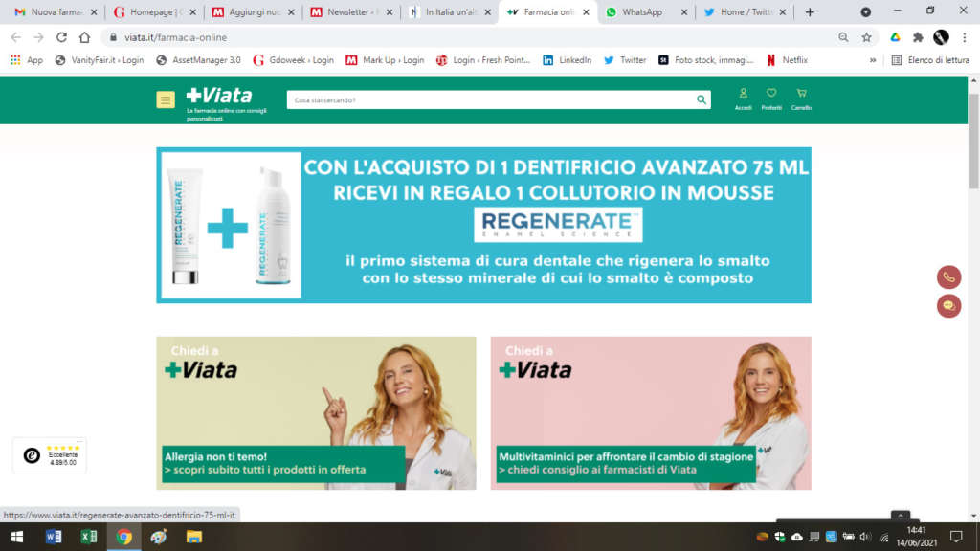Open File Explorer from the taskbar

point(193,537)
